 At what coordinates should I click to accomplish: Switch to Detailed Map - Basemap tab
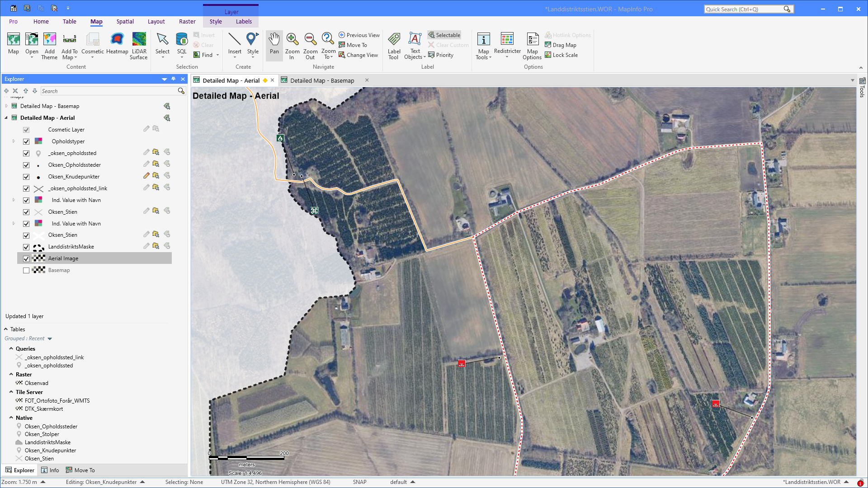point(322,80)
